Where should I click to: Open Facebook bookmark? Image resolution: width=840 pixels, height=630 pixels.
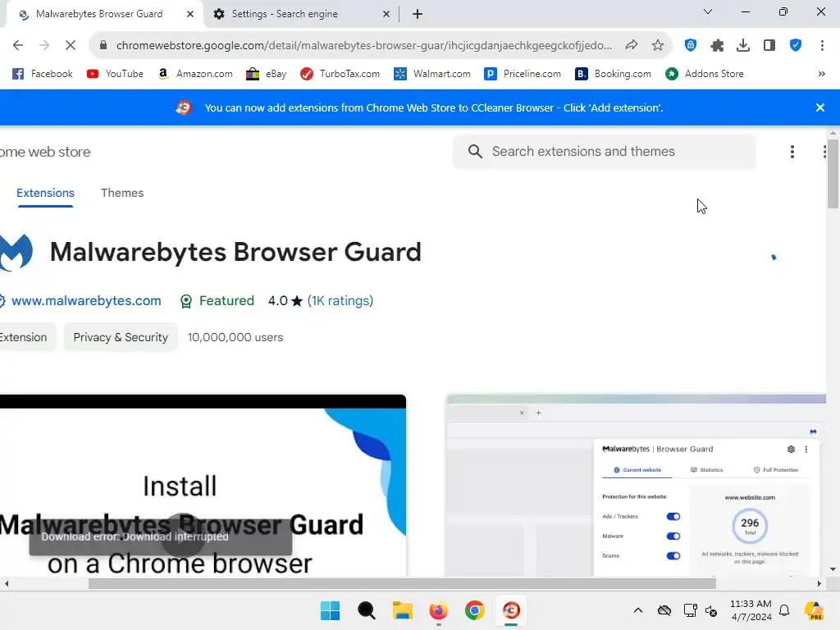click(x=42, y=74)
